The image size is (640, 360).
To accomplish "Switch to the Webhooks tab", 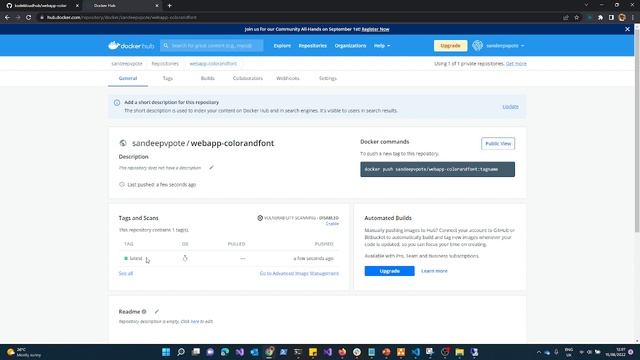I will (x=288, y=78).
